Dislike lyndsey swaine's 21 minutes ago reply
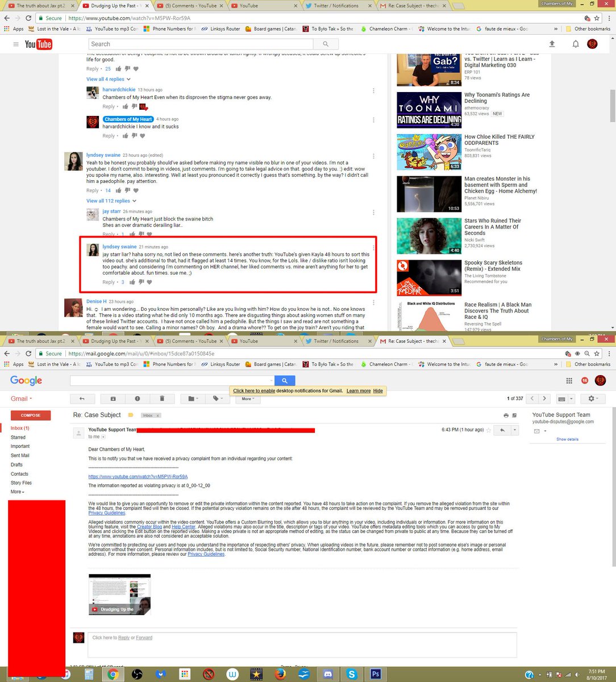The width and height of the screenshot is (616, 682). 141,282
